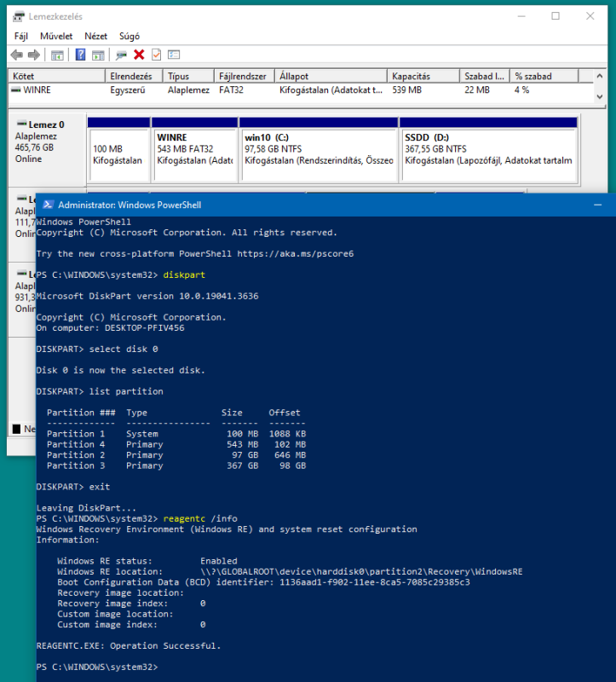Sort by the Kapacitás column header

pyautogui.click(x=423, y=76)
